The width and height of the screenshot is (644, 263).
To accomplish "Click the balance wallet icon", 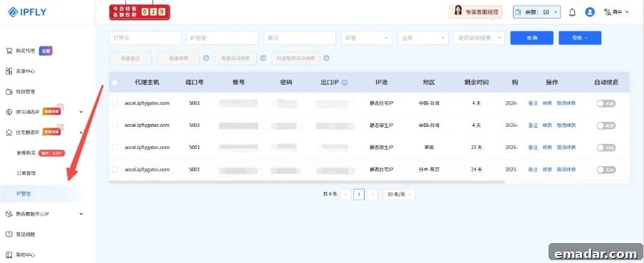I will pyautogui.click(x=519, y=12).
